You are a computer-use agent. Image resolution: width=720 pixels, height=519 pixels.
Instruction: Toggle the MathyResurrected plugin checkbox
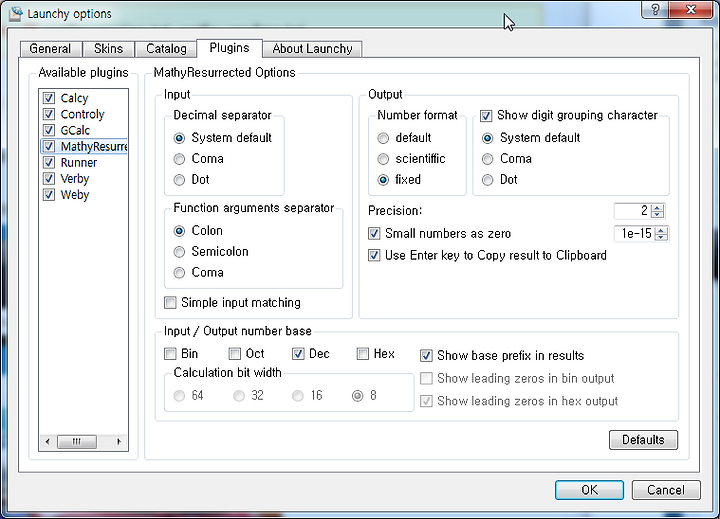tap(49, 146)
